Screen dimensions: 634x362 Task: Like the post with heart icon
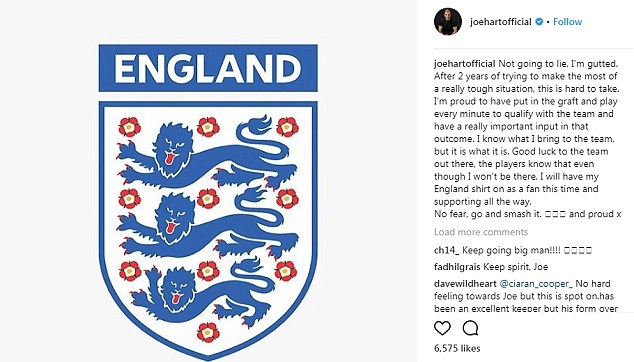pyautogui.click(x=442, y=328)
